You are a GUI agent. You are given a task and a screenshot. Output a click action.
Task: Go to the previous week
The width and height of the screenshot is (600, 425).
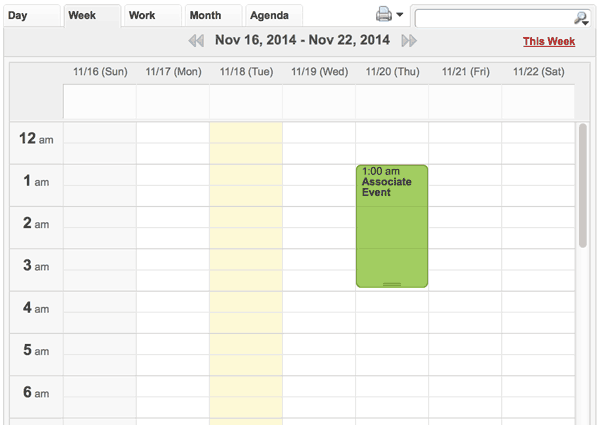(x=196, y=41)
